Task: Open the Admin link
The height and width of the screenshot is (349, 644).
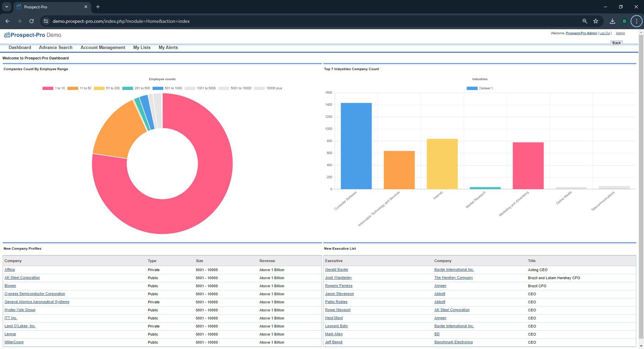Action: [x=620, y=33]
